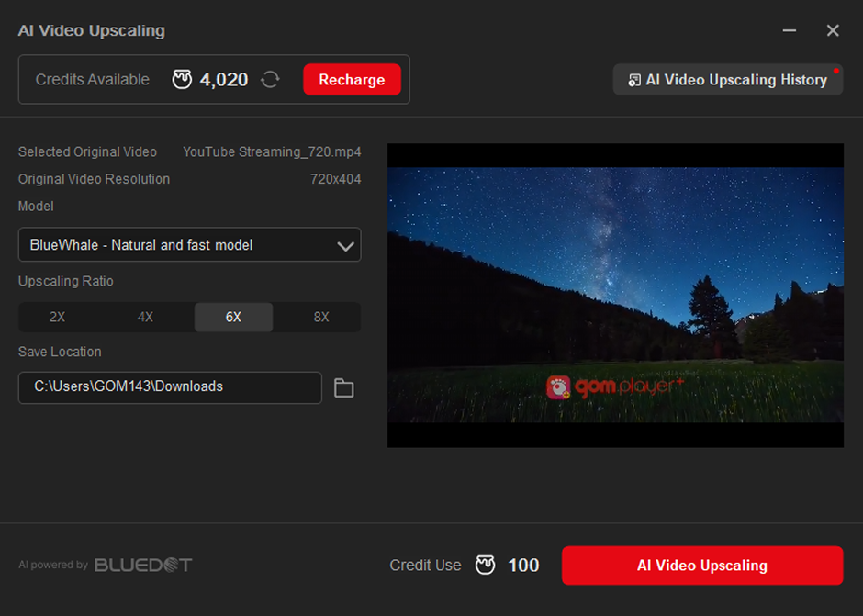Start the red AI Video Upscaling button
This screenshot has height=616, width=863.
click(701, 566)
